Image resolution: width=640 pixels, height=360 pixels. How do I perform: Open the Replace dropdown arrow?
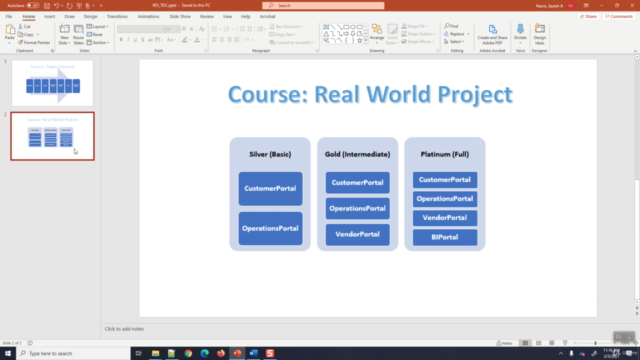coord(468,34)
